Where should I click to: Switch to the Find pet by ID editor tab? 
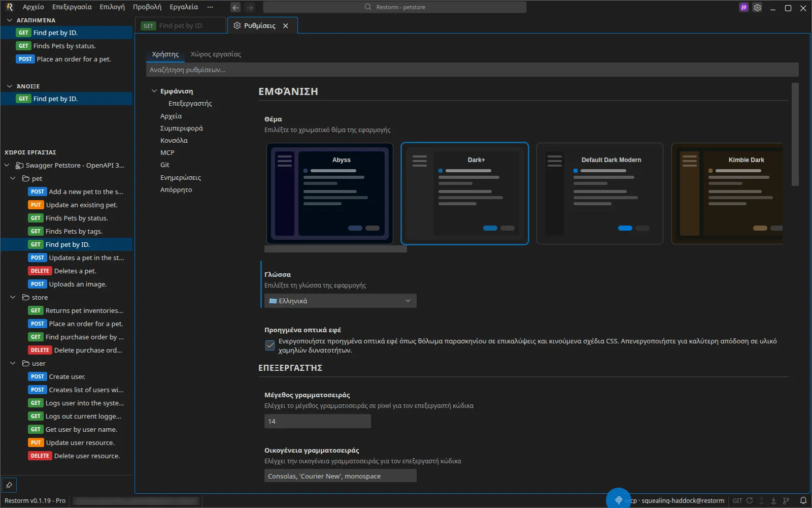(x=181, y=26)
